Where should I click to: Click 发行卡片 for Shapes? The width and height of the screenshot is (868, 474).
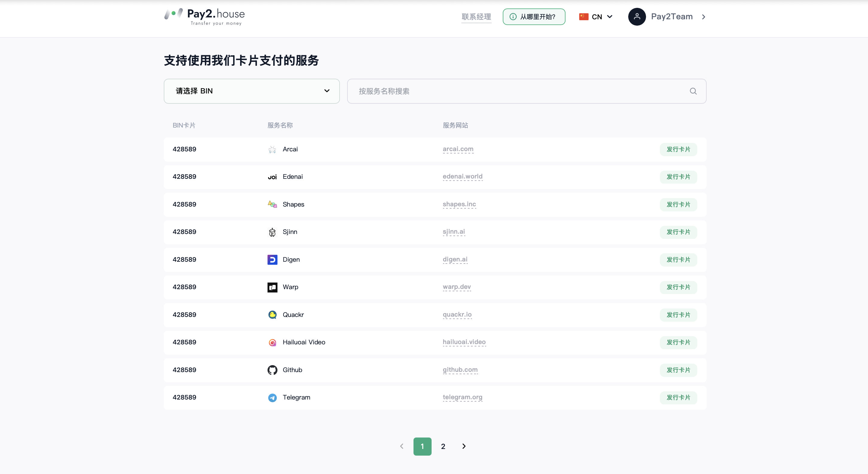[678, 204]
